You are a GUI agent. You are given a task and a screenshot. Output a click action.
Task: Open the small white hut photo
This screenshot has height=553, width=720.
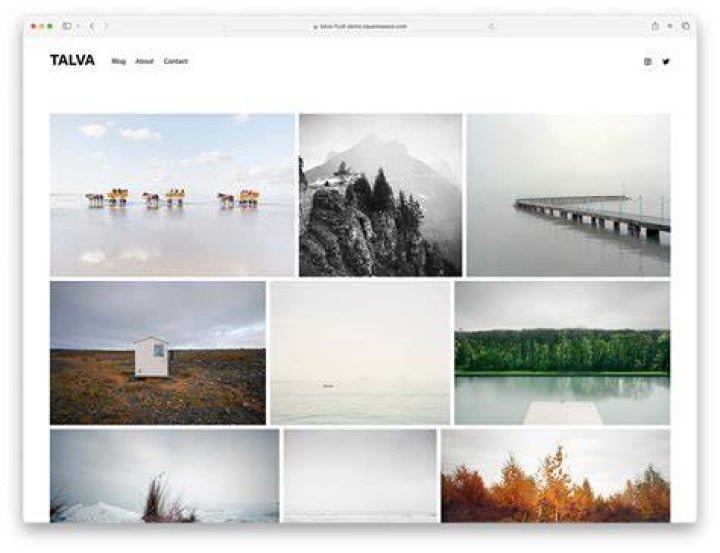tap(158, 353)
